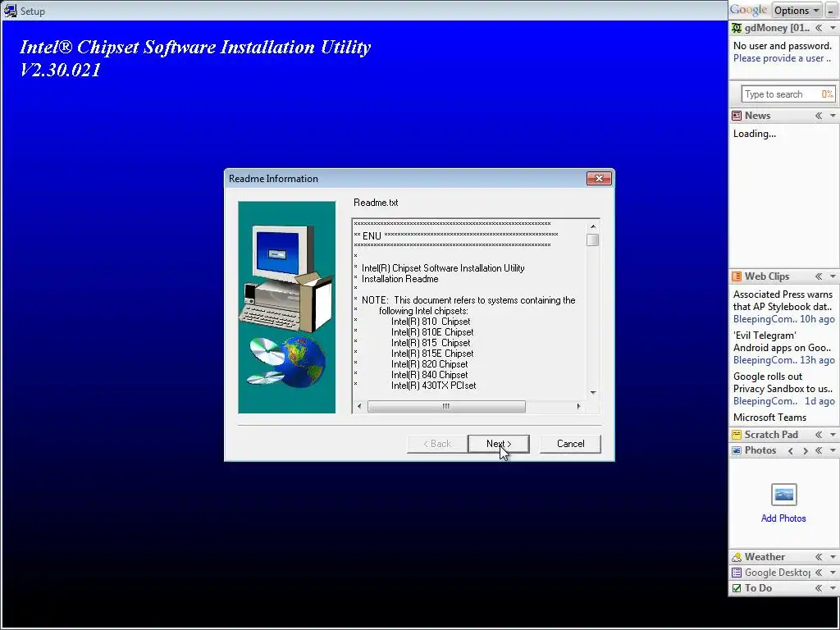Click 'Intel(R) 815E Chipset' line in readme
840x630 pixels.
pos(432,354)
